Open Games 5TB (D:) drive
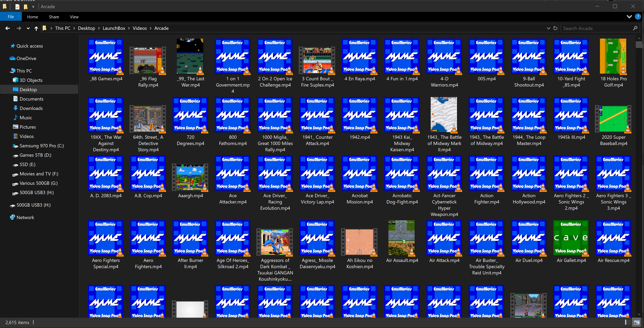 [35, 155]
